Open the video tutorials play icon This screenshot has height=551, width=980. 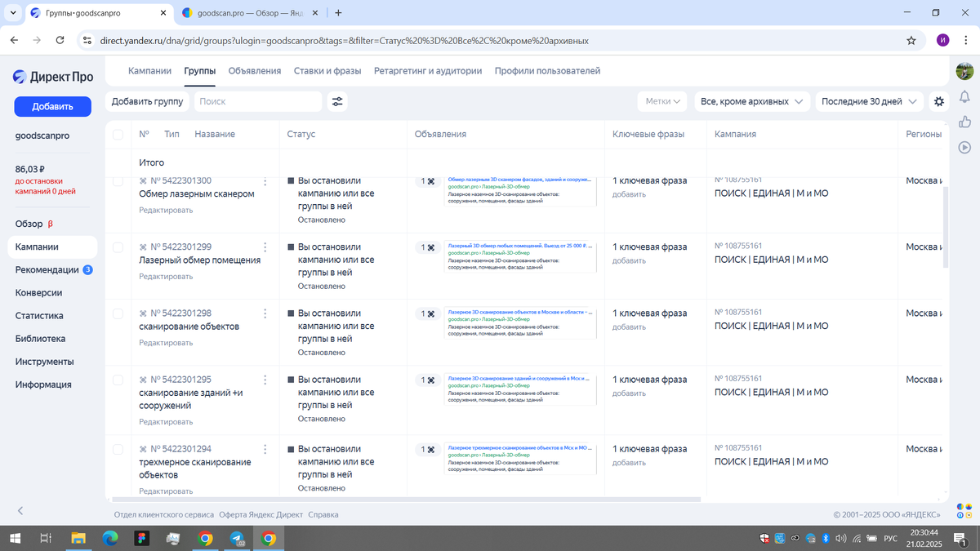pos(964,148)
